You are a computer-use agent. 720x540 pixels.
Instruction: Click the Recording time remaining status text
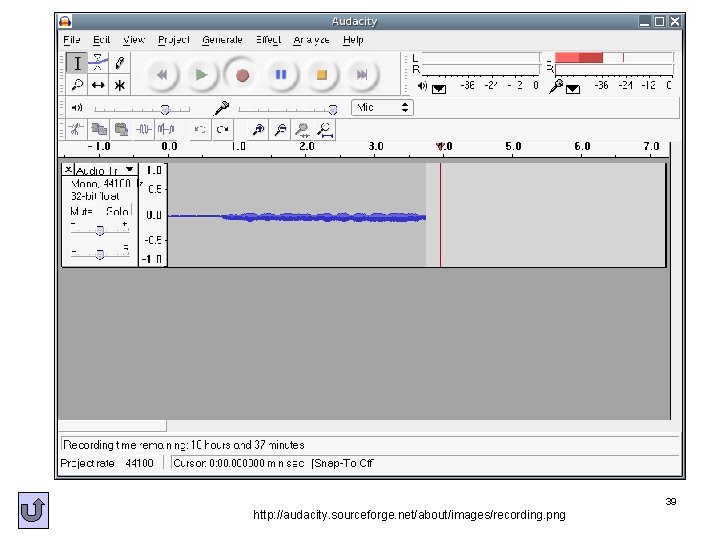coord(184,445)
